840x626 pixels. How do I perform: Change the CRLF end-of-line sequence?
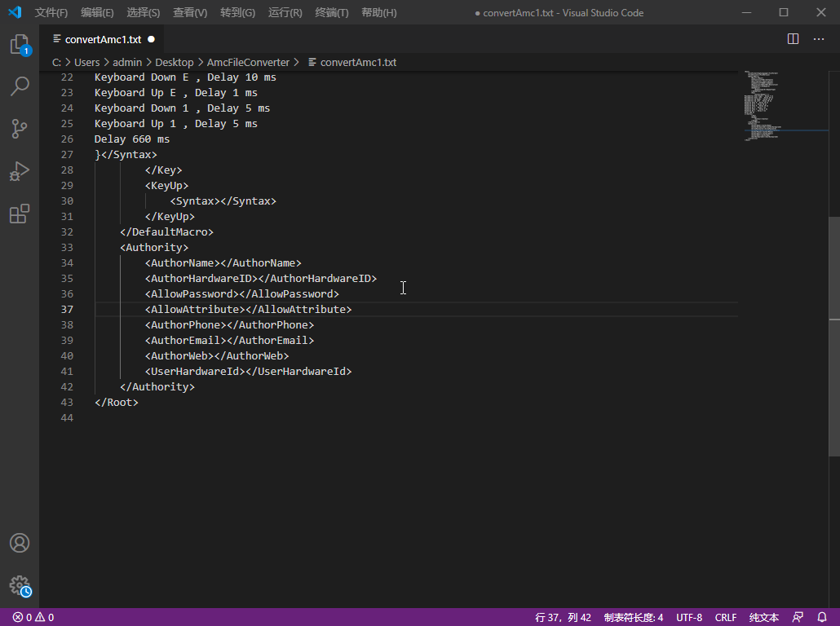pyautogui.click(x=726, y=617)
